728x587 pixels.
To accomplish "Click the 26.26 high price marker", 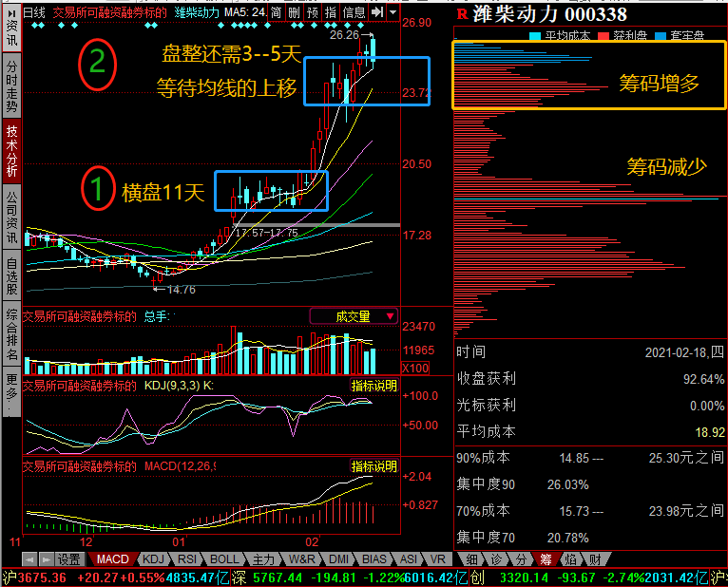I will point(344,35).
